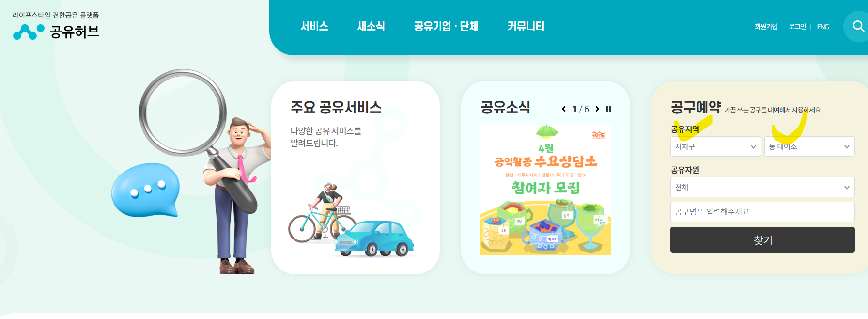Go to previous 공유소식 slide arrow

point(564,109)
